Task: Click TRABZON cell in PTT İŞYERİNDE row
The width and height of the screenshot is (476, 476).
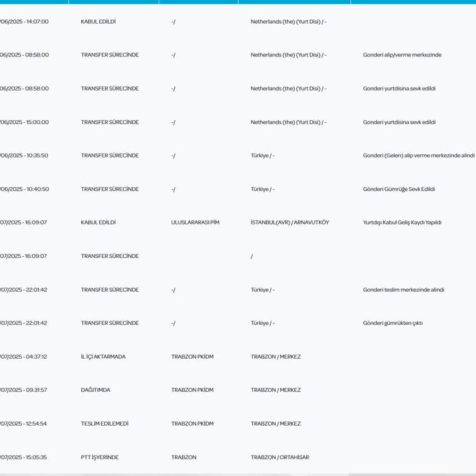Action: [183, 457]
